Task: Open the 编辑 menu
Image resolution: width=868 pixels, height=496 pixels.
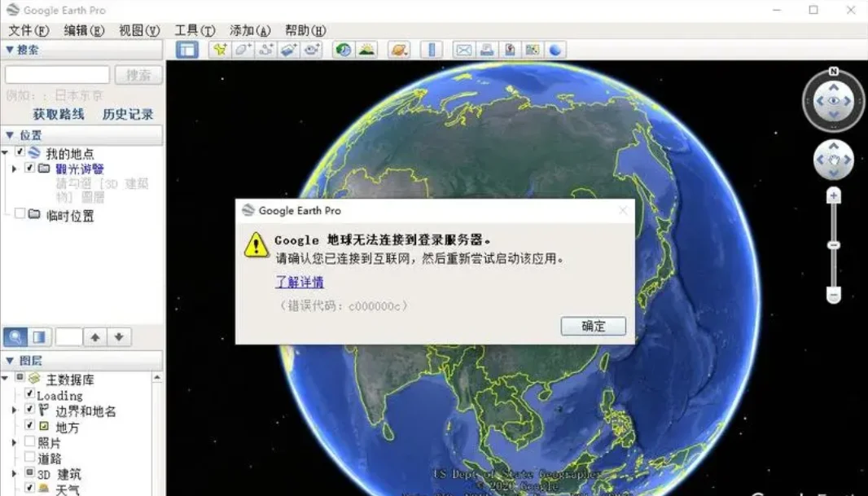Action: 84,30
